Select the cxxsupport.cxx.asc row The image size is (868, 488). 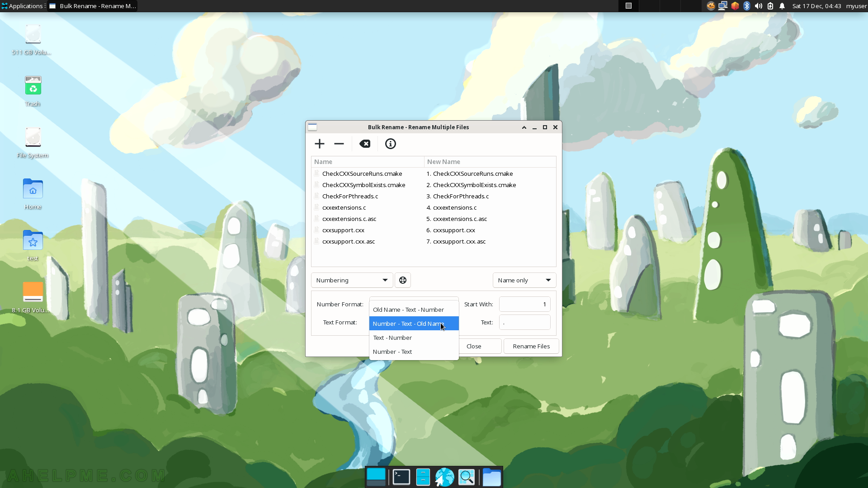[434, 241]
